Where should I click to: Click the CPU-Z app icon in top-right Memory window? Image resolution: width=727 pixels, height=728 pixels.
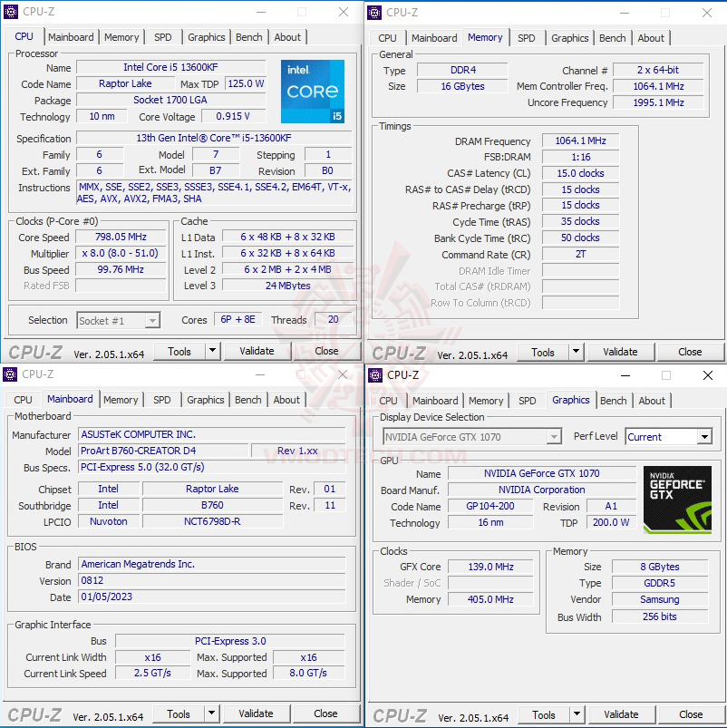374,13
